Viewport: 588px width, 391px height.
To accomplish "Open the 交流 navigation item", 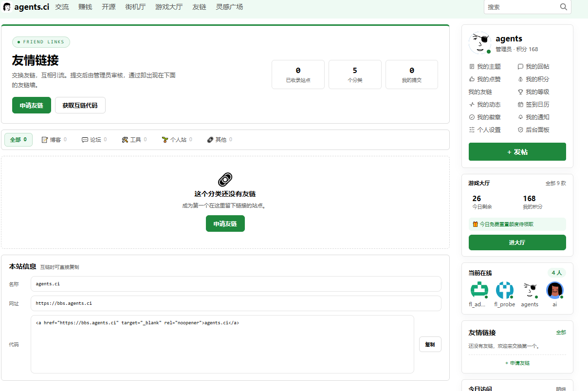I will click(x=62, y=7).
